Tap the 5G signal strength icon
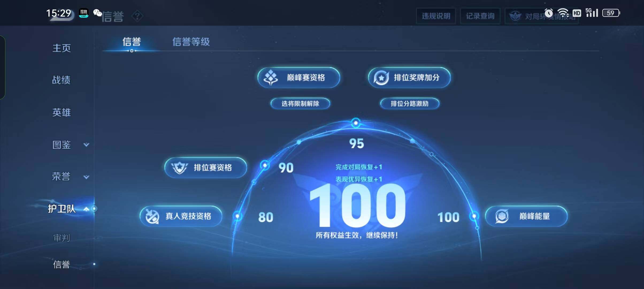This screenshot has width=644, height=289. pyautogui.click(x=592, y=13)
